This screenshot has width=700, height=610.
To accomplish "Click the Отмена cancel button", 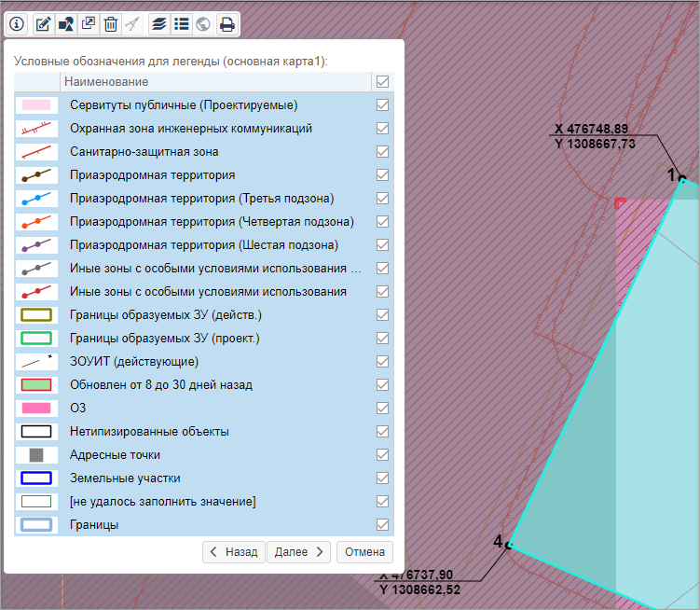I will [364, 552].
